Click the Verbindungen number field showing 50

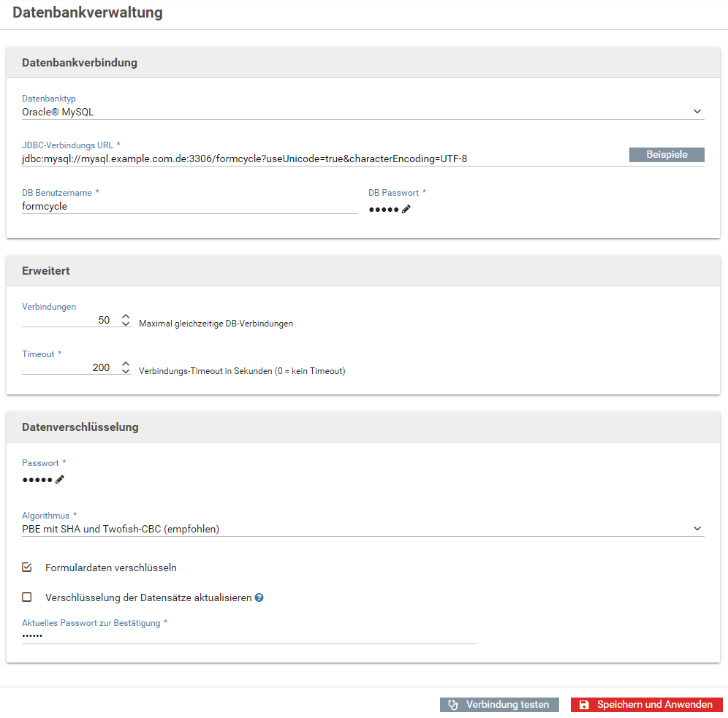click(69, 320)
